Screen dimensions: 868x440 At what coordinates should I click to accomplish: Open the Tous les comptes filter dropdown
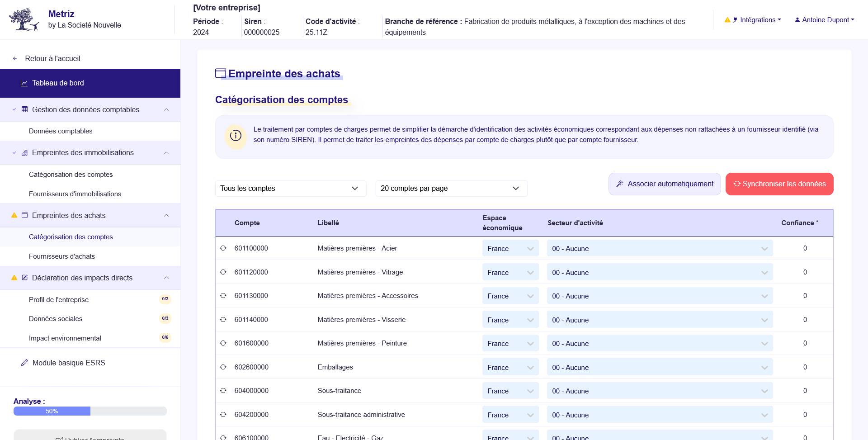(x=291, y=189)
